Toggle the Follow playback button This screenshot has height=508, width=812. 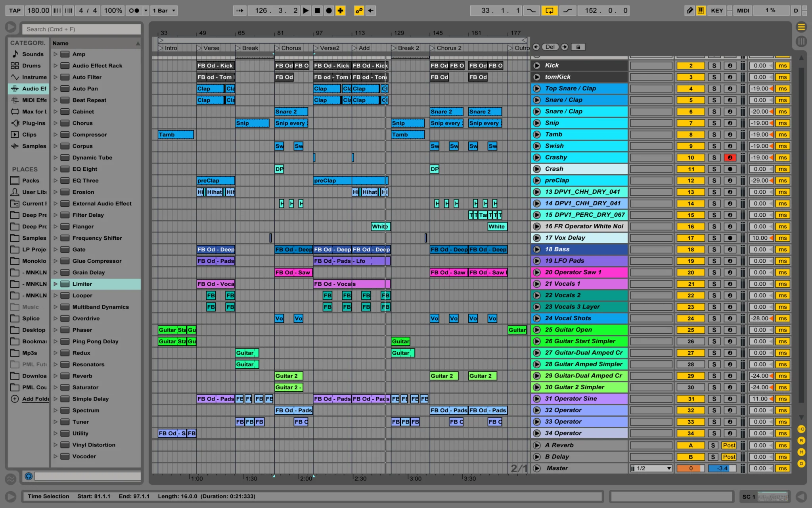pyautogui.click(x=240, y=11)
